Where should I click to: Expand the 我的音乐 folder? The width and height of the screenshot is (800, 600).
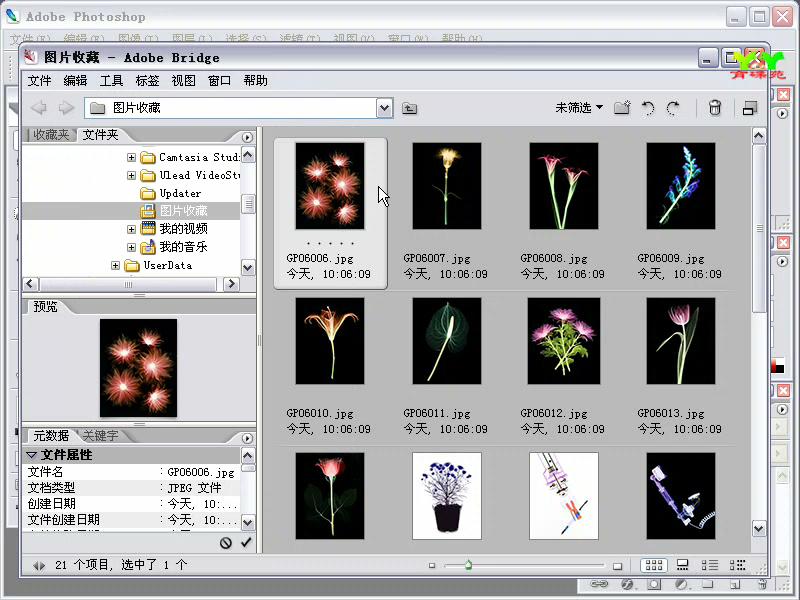[131, 247]
